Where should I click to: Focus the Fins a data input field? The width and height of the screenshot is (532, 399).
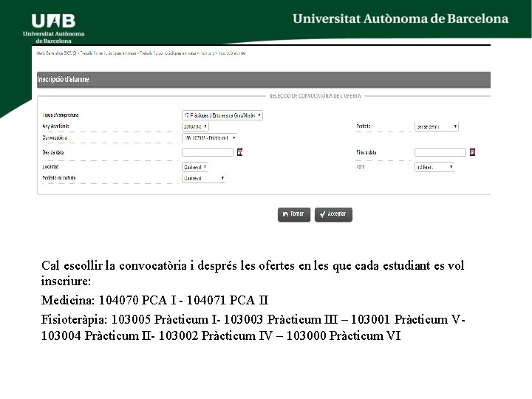pos(440,152)
